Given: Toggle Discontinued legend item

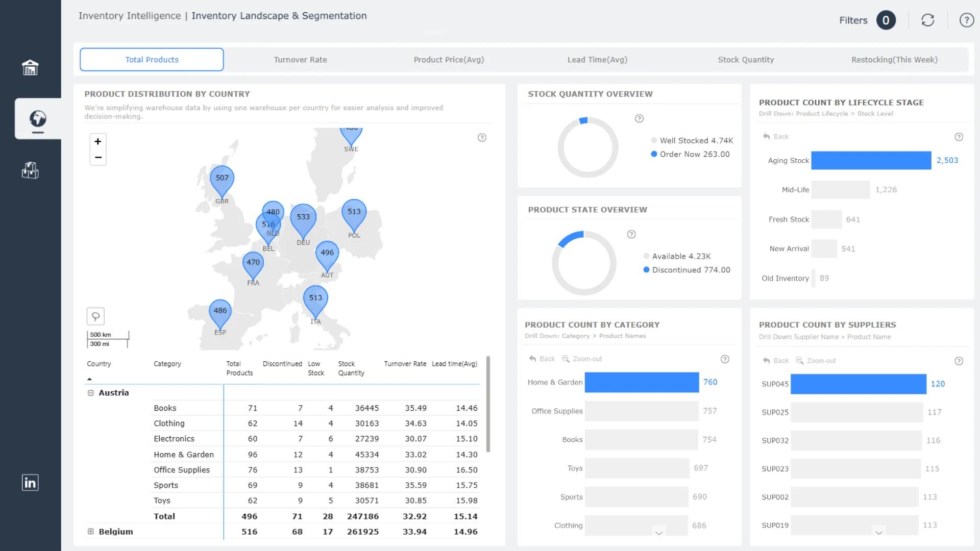Looking at the screenshot, I should [x=687, y=270].
